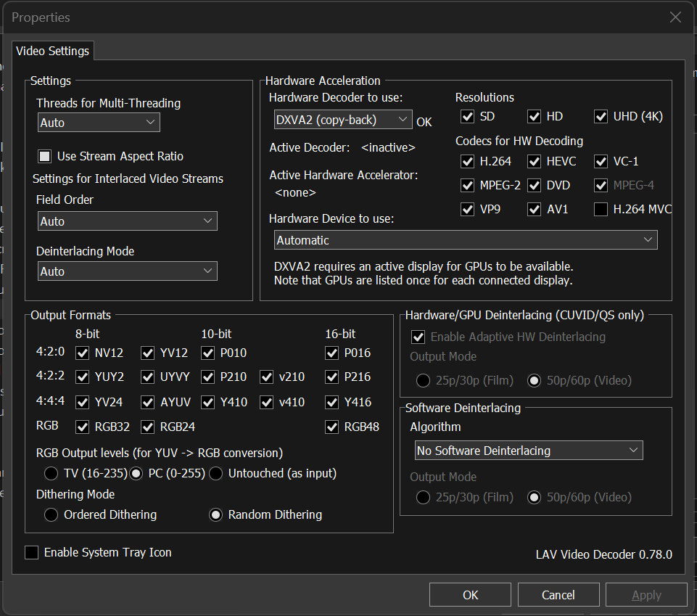
Task: Select Untouched (as input) RGB level
Action: coord(216,474)
